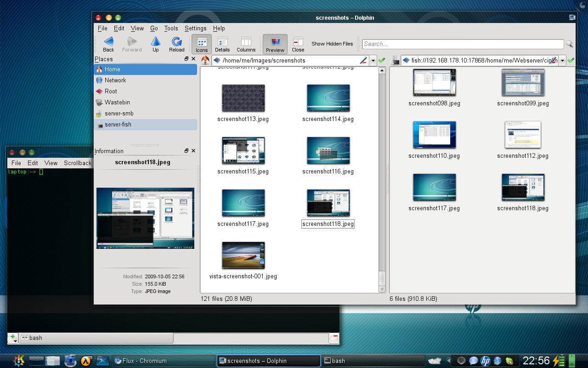Select screenshot099.jpeg thumbnail in the fish pane

(523, 82)
